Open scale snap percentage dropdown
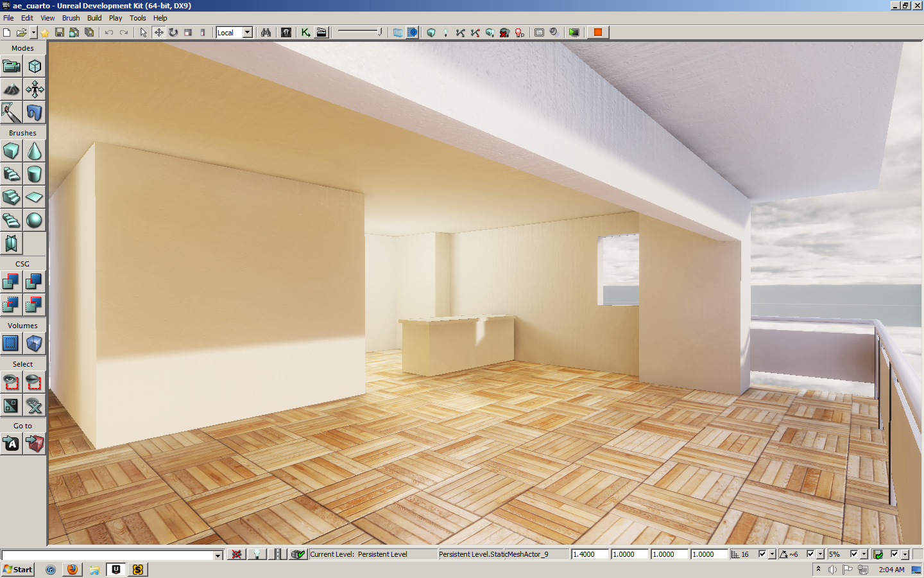Image resolution: width=924 pixels, height=578 pixels. [x=864, y=554]
